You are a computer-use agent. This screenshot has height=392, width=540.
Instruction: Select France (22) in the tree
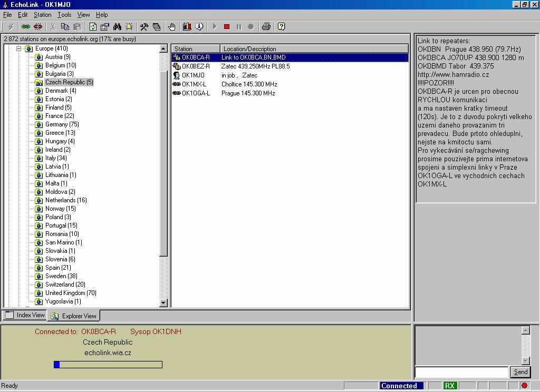(x=60, y=116)
